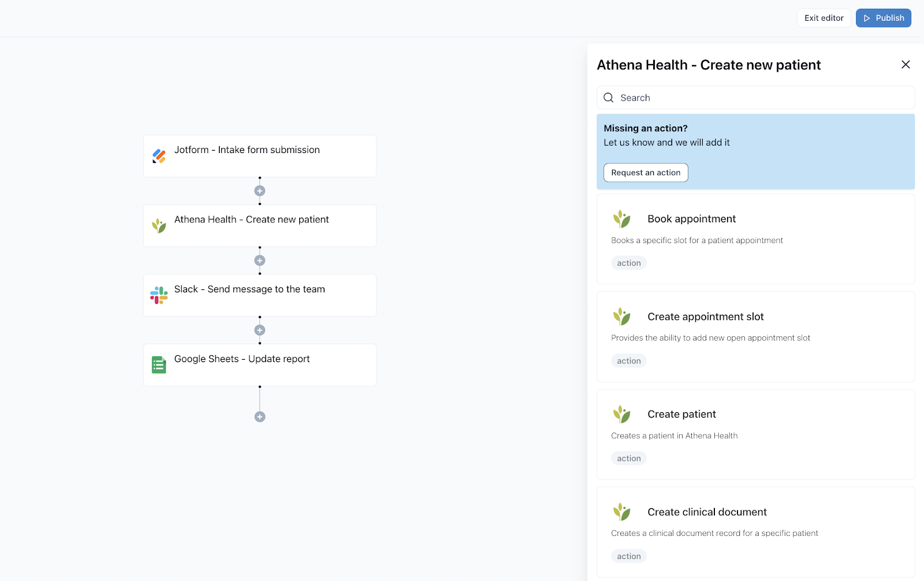Open Slack Send message to the team step
924x581 pixels.
pyautogui.click(x=260, y=295)
